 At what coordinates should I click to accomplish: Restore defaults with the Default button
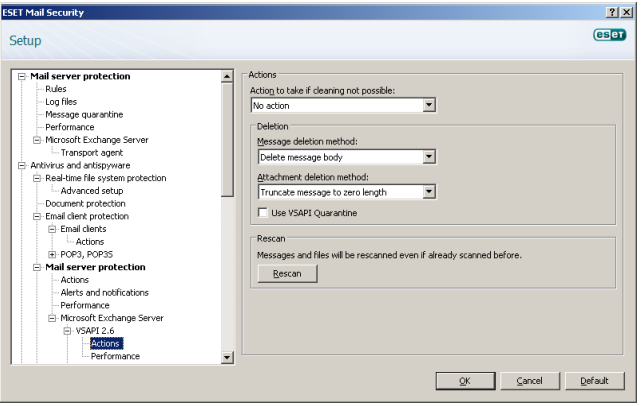pos(597,383)
